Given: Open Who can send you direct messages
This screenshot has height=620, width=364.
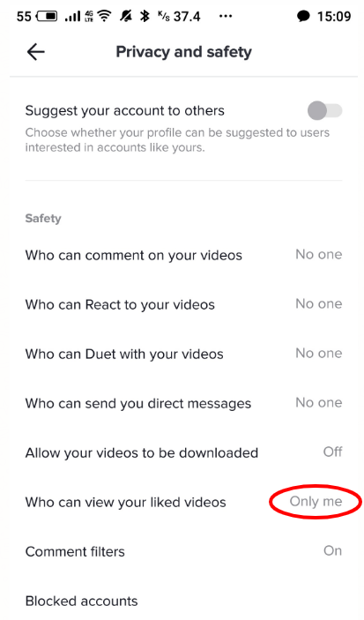Looking at the screenshot, I should coord(183,403).
